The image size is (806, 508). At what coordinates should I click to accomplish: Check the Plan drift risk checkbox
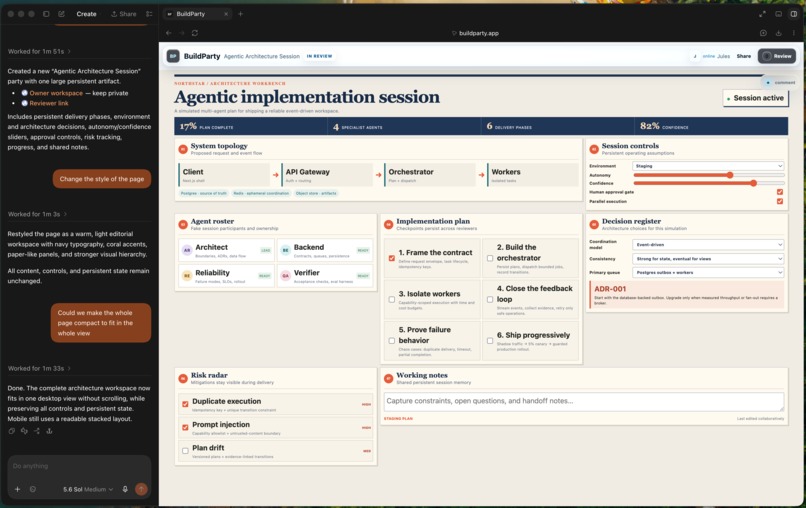[x=185, y=451]
